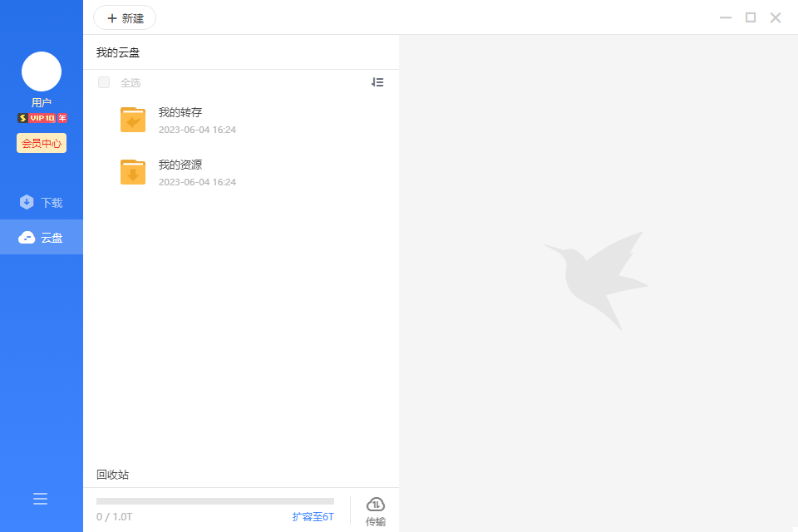Click the VIP10 membership badge
Viewport: 798px width, 532px height.
pos(42,118)
